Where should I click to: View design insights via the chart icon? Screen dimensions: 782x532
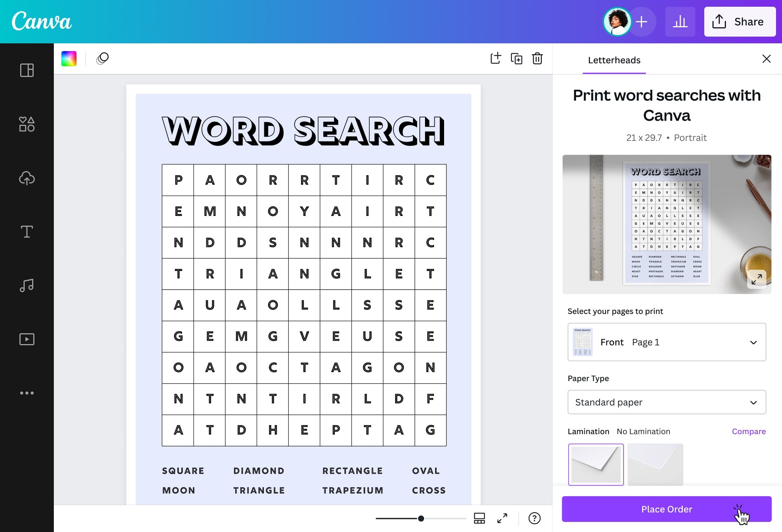[x=680, y=21]
